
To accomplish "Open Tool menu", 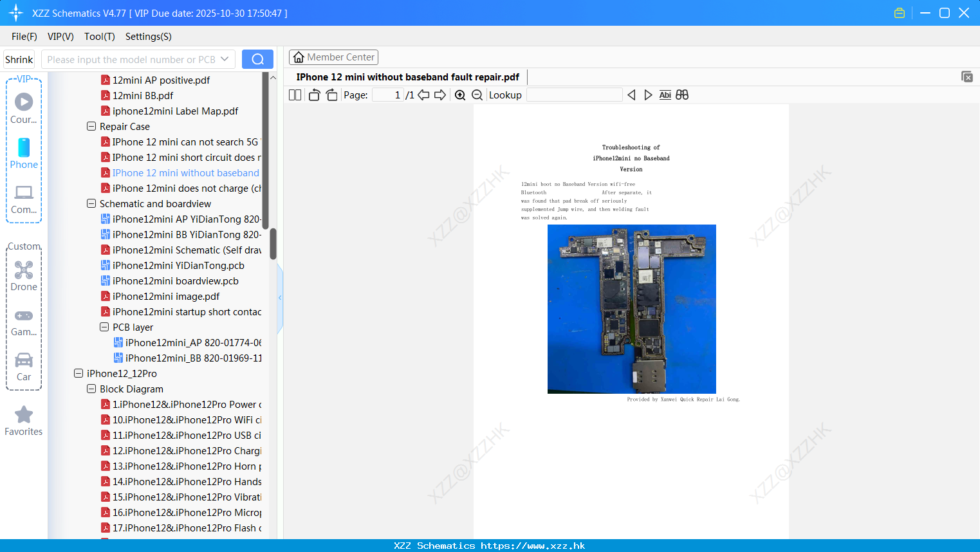I will point(100,37).
